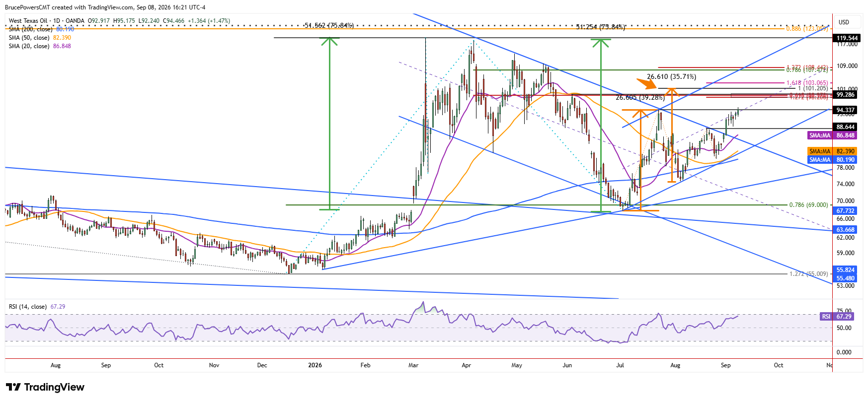
Task: Select the West Texas Oil symbol title
Action: tap(28, 21)
